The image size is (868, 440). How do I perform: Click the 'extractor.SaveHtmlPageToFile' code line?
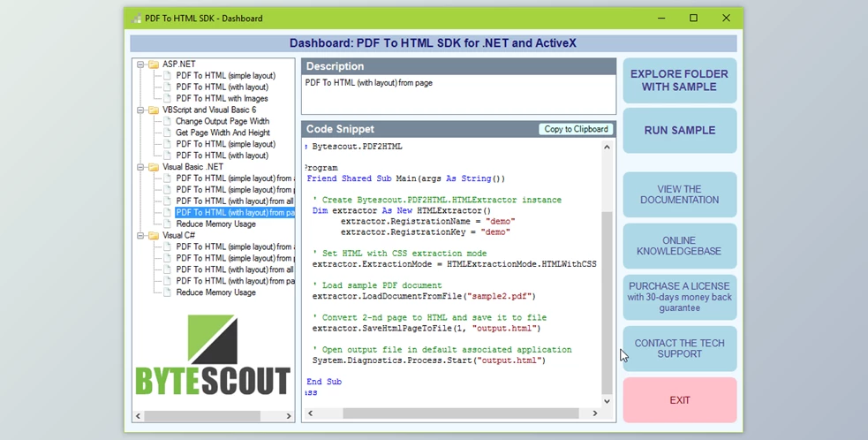tap(426, 328)
